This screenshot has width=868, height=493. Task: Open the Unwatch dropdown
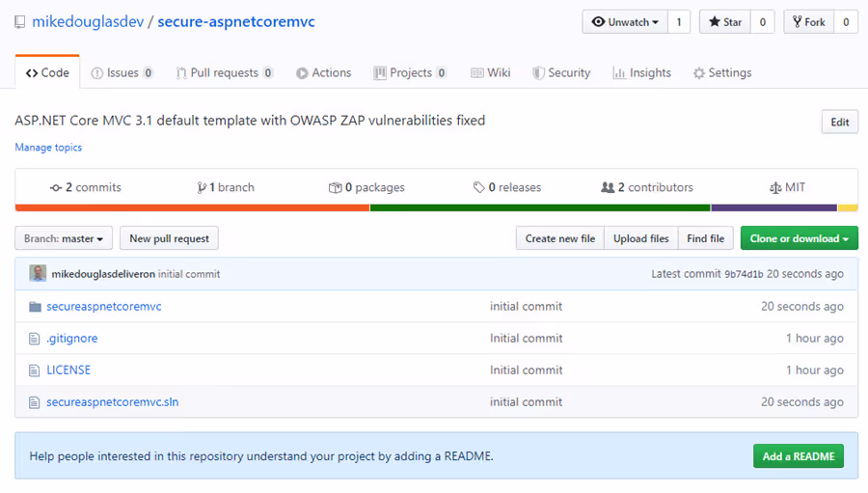click(625, 22)
